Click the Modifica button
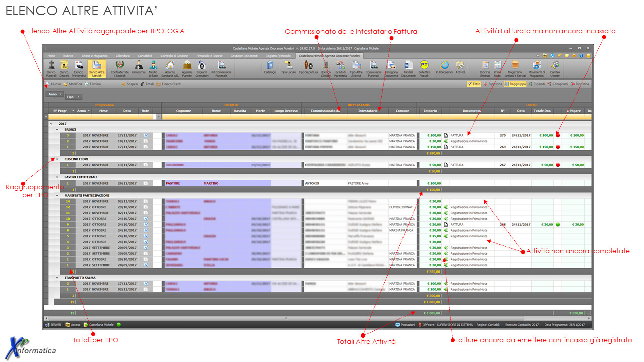This screenshot has width=644, height=362. 72,84
